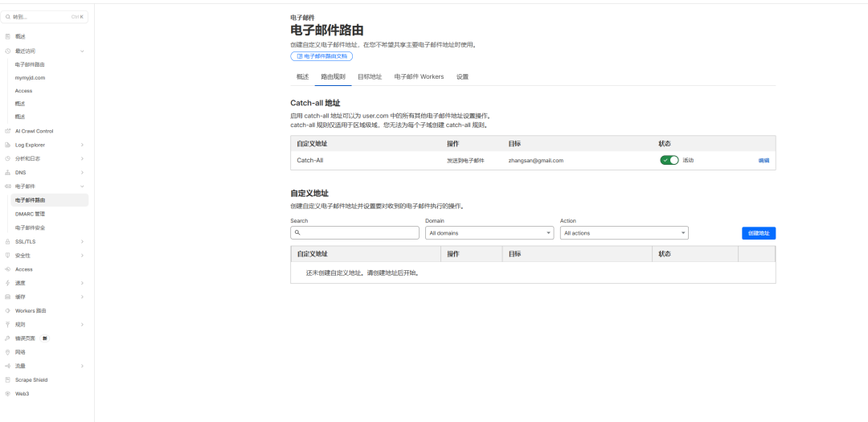
Task: Click the Log Explorer sidebar icon
Action: click(8, 145)
